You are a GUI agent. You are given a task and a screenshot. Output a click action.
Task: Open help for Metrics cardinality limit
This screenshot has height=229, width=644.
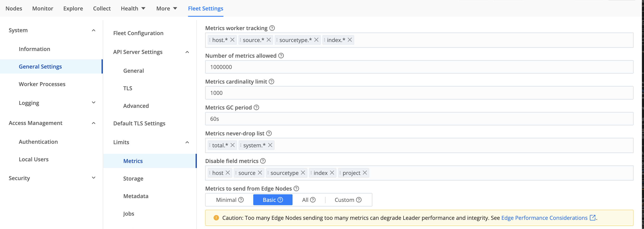(271, 81)
